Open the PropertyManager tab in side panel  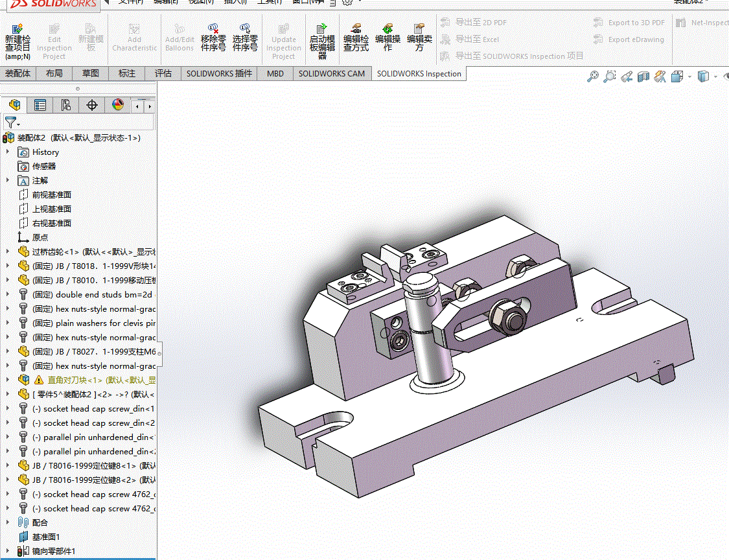[40, 105]
